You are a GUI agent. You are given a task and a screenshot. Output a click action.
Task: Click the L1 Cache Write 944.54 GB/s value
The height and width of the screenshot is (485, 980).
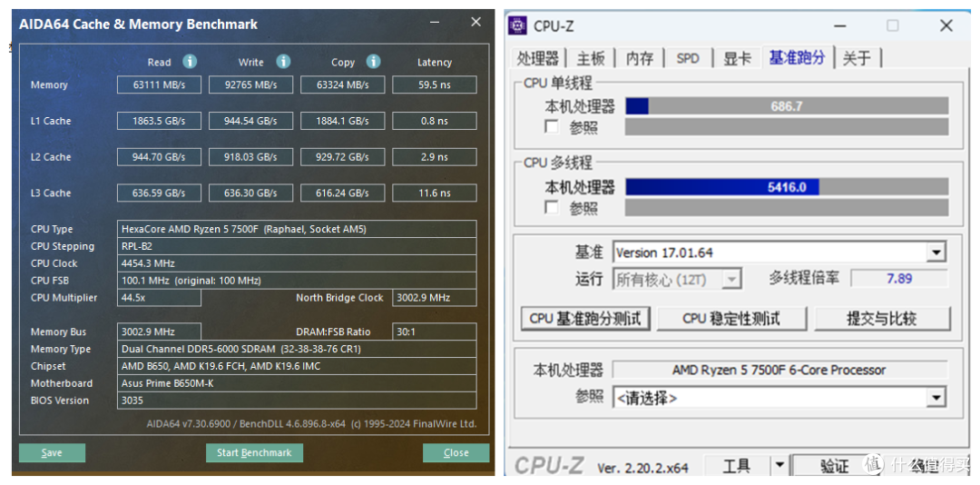click(x=250, y=121)
